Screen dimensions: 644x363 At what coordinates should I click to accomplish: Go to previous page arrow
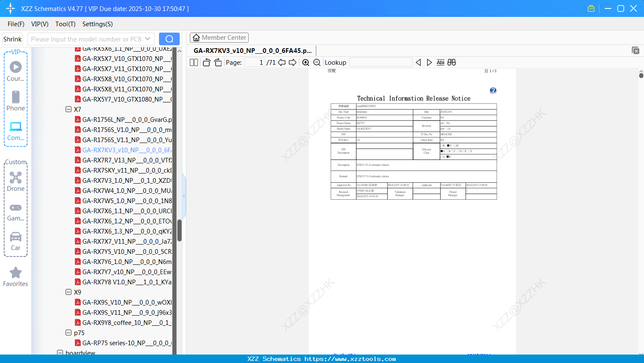(x=282, y=62)
